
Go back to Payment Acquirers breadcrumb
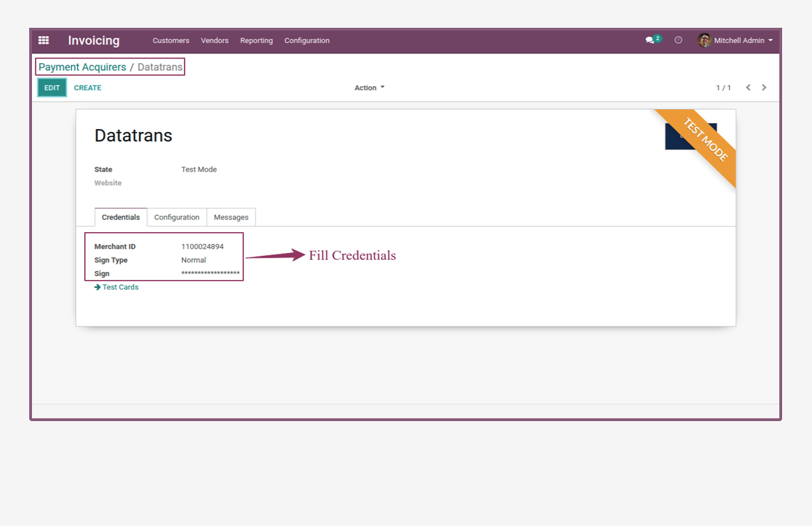(x=82, y=67)
